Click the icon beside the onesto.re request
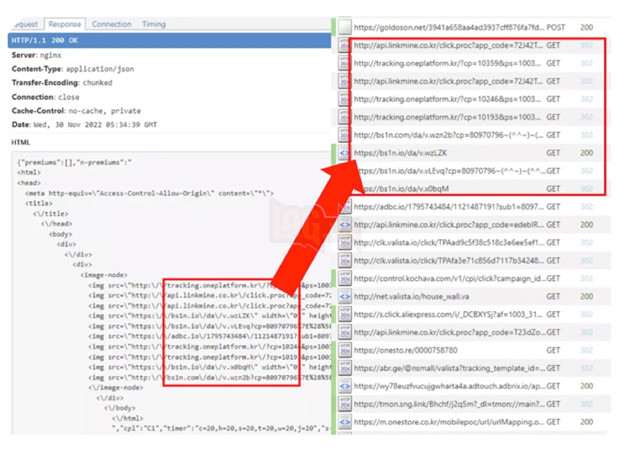The image size is (630, 450). coord(344,350)
